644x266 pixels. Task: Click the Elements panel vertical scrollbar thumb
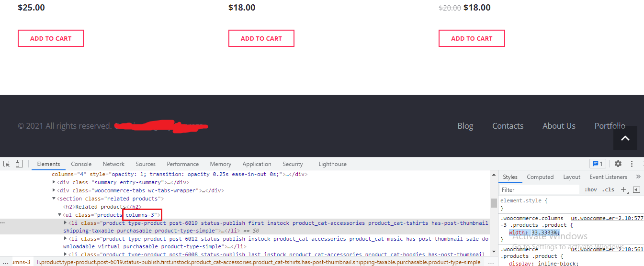pos(494,203)
